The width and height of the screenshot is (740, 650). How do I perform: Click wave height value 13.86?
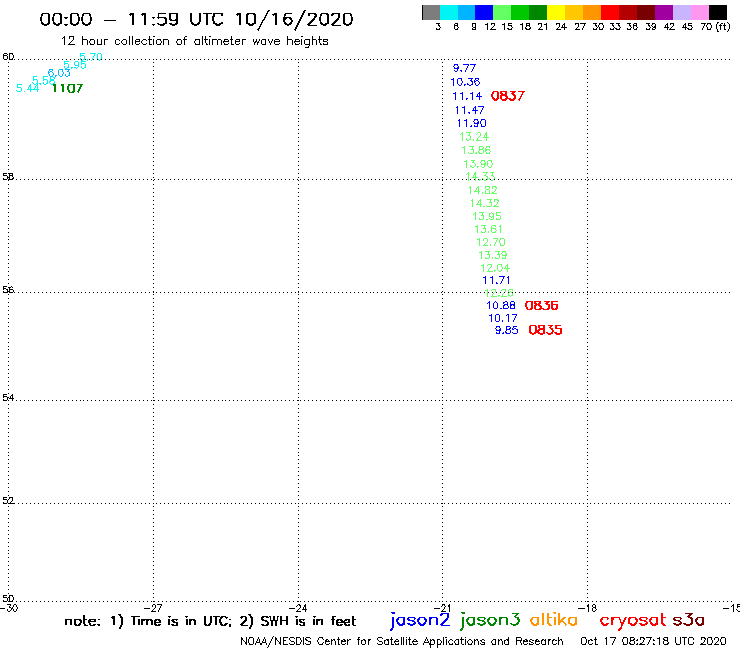point(476,150)
